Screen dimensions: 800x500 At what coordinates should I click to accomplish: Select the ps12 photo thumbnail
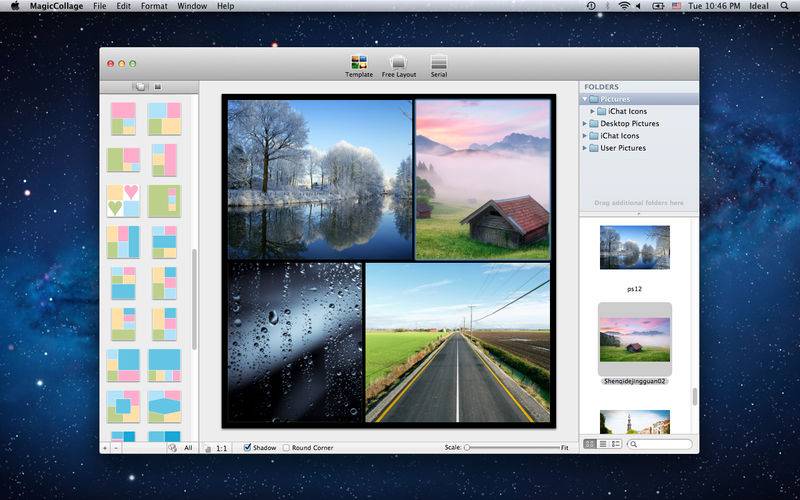click(x=635, y=247)
